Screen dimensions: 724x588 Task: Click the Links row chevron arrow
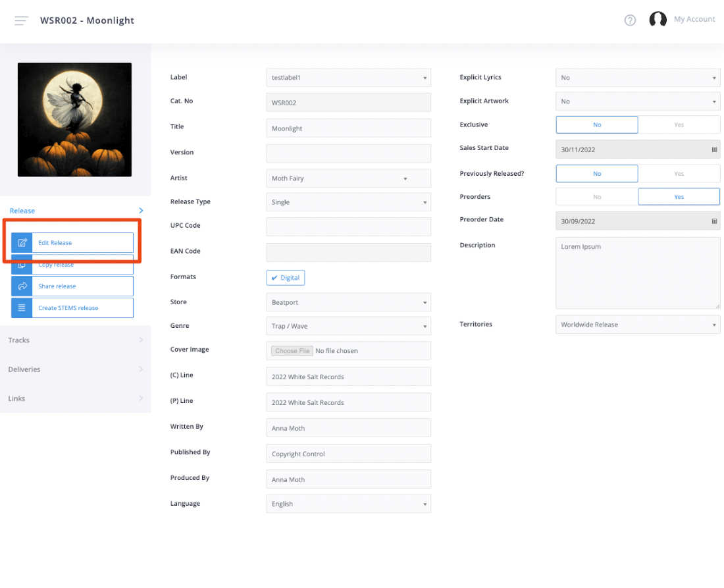tap(141, 398)
